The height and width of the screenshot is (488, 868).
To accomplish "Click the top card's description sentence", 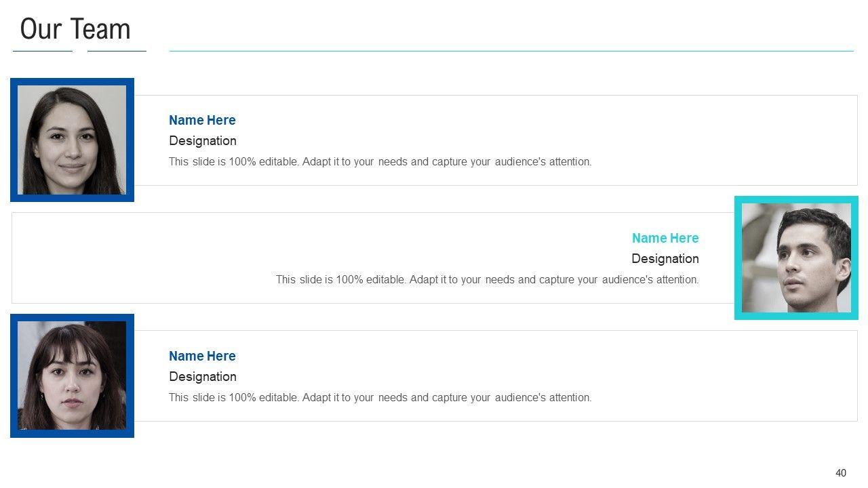I will tap(380, 162).
